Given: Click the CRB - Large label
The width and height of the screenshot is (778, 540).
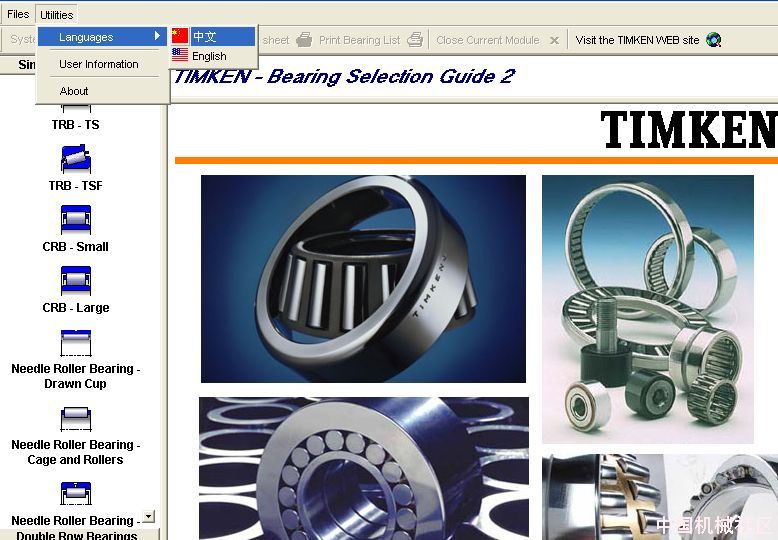Looking at the screenshot, I should click(75, 308).
